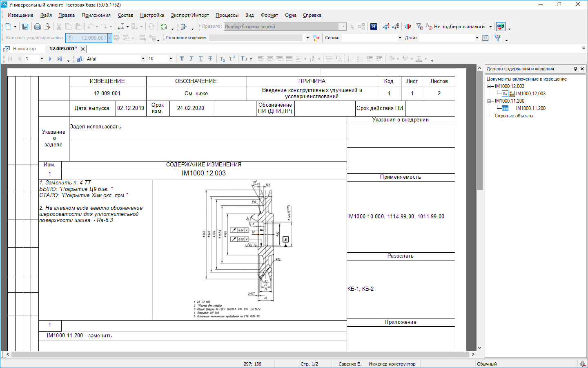Select IM1000.11.200 document in tree
588x368 pixels.
tap(530, 108)
